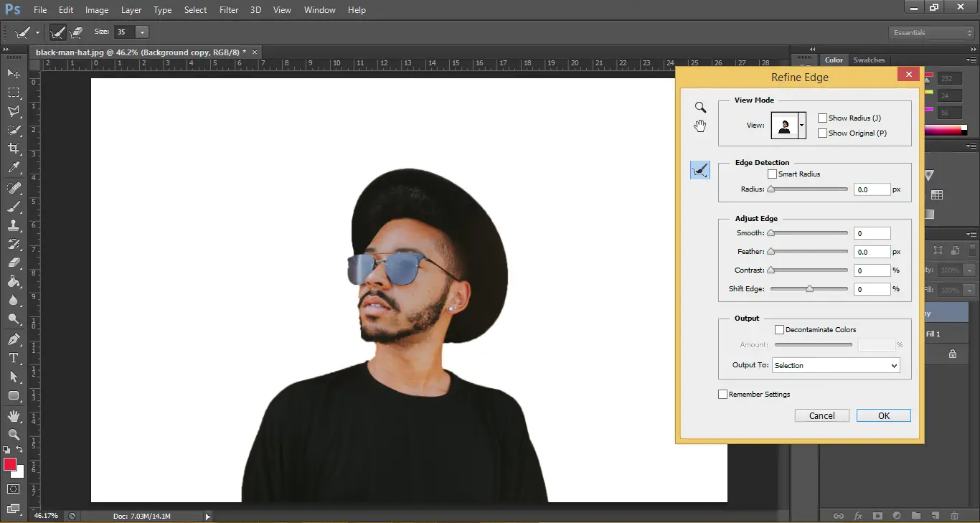Click the Contrast value field
The width and height of the screenshot is (980, 523).
pyautogui.click(x=872, y=270)
